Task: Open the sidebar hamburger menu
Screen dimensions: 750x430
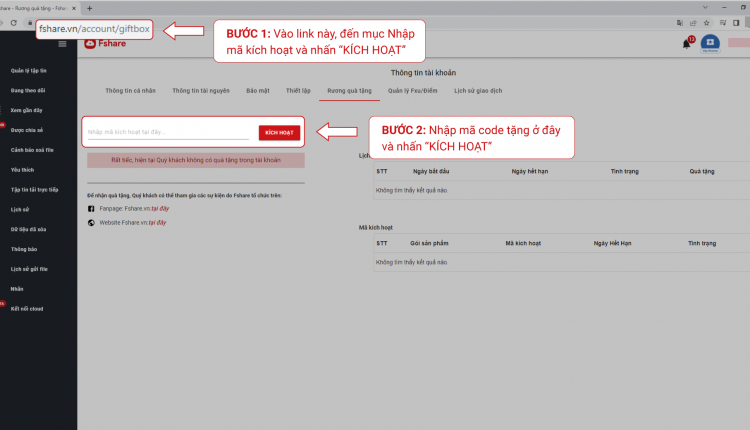Action: point(62,44)
